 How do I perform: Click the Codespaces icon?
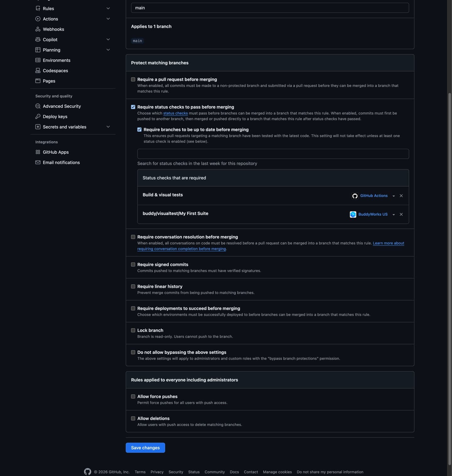pos(38,71)
